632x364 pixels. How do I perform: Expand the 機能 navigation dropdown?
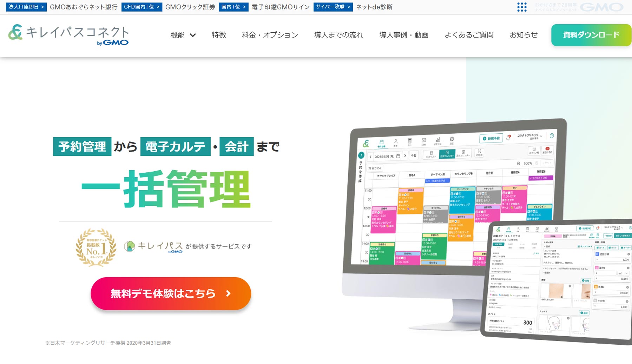coord(183,35)
